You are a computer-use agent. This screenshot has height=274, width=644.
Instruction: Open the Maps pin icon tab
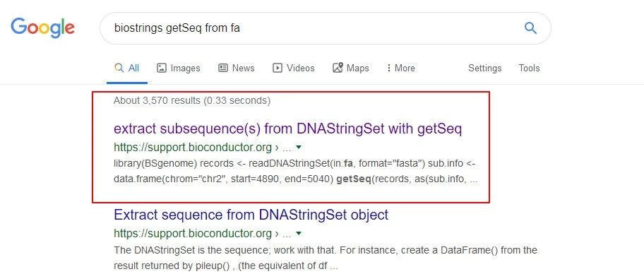(x=350, y=68)
